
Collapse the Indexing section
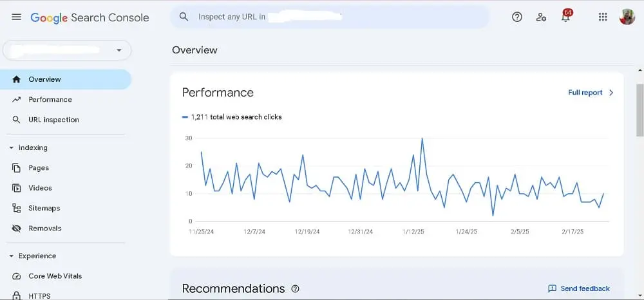click(x=12, y=148)
